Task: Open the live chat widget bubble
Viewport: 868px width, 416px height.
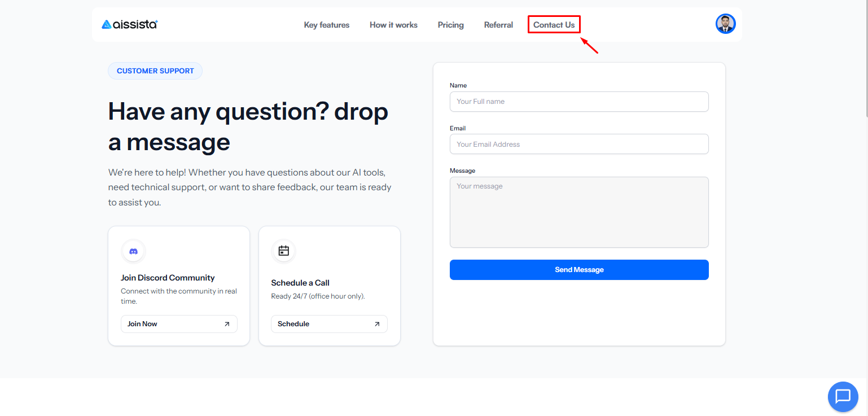Action: pyautogui.click(x=843, y=396)
